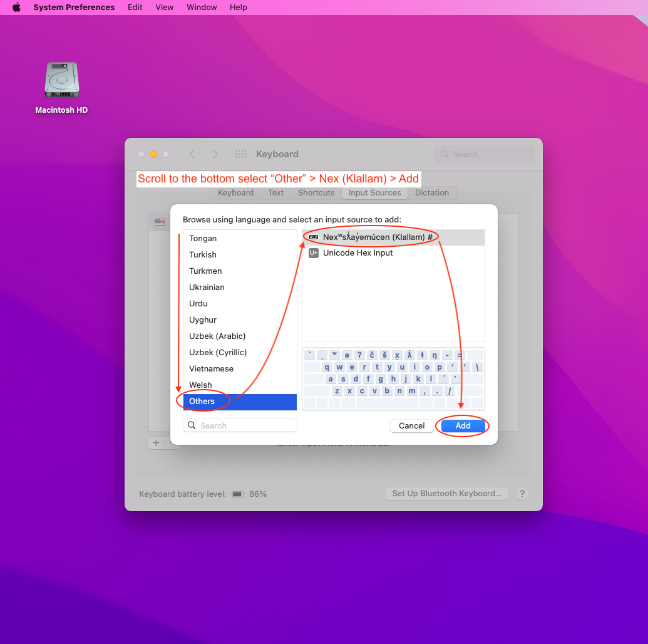The image size is (648, 644).
Task: Click the keyboard icon beside Klallam
Action: (314, 237)
